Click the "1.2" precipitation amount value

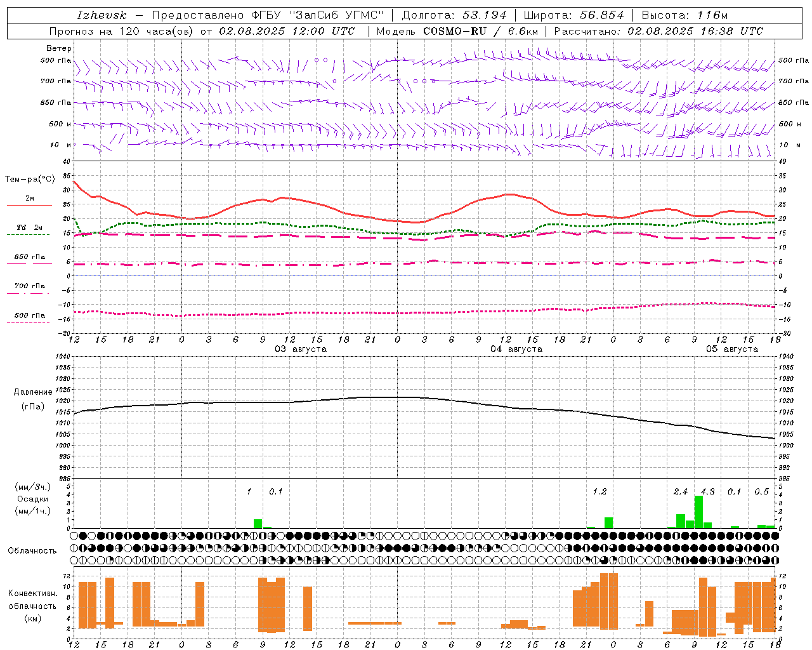(x=599, y=491)
